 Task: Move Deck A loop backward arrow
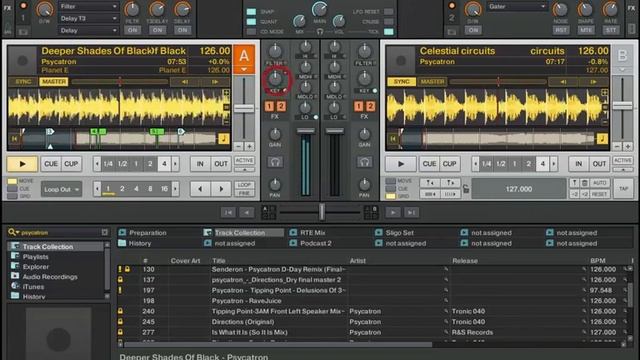pos(200,189)
